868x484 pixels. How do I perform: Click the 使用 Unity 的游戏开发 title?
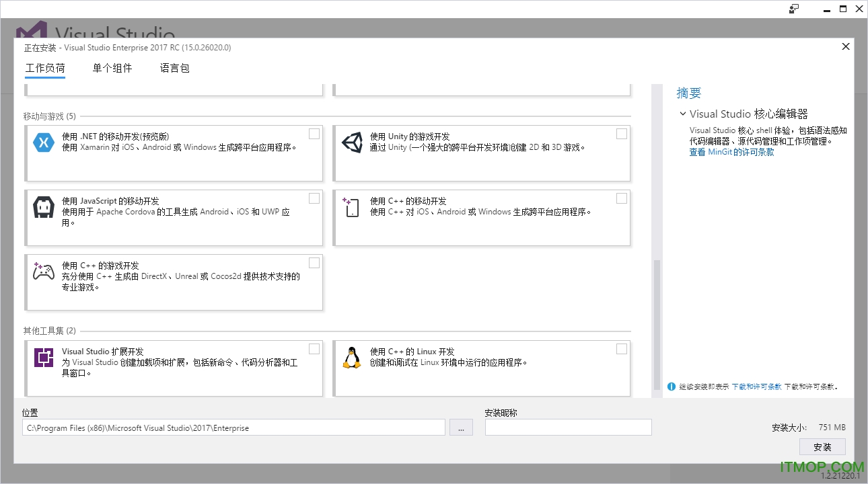(x=410, y=136)
